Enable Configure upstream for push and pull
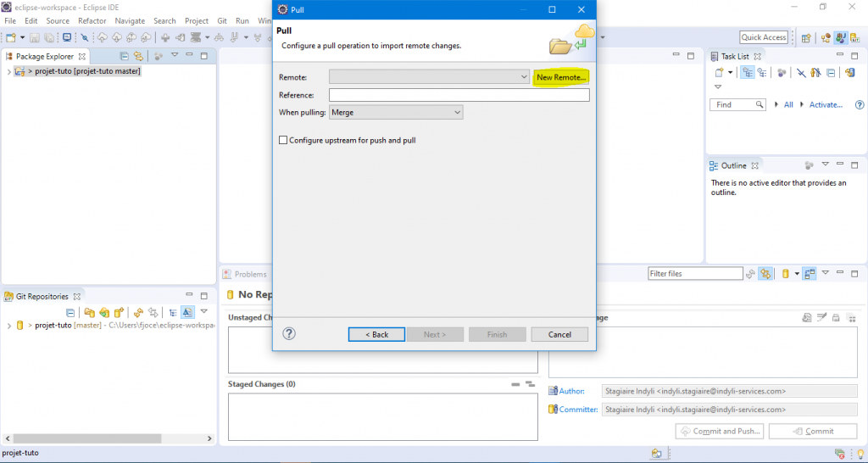The image size is (868, 463). (x=283, y=141)
